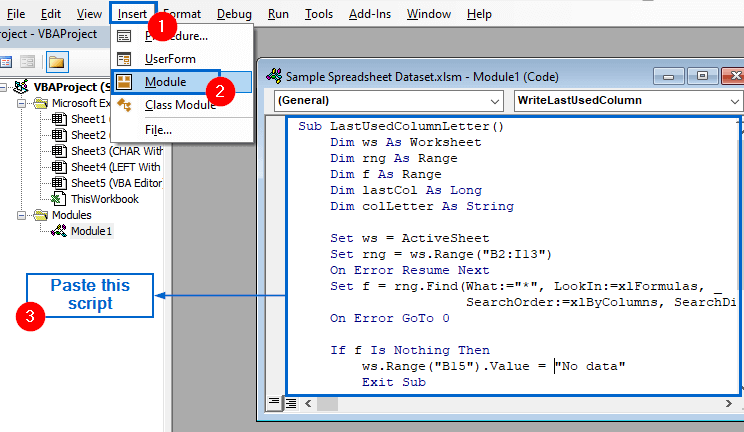Viewport: 744px width, 432px height.
Task: Click the Module menu icon
Action: click(124, 82)
